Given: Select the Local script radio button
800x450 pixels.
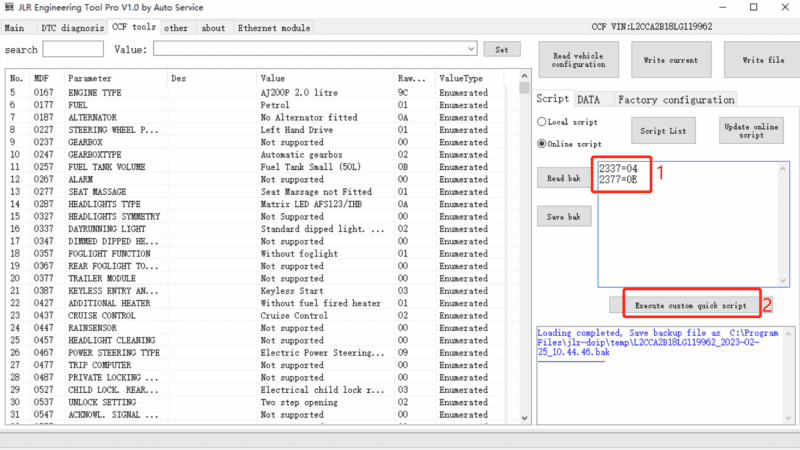Looking at the screenshot, I should pos(542,122).
